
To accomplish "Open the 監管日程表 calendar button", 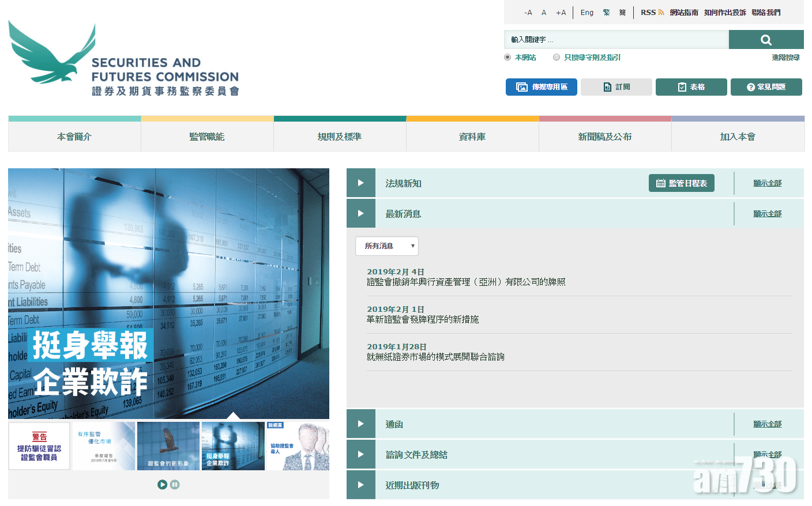I will (x=681, y=183).
